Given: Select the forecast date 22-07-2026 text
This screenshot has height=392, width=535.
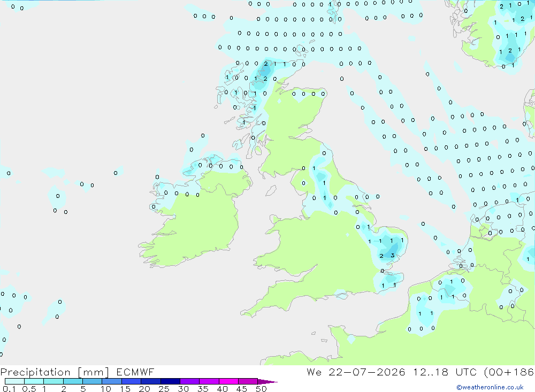Looking at the screenshot, I should click(367, 372).
